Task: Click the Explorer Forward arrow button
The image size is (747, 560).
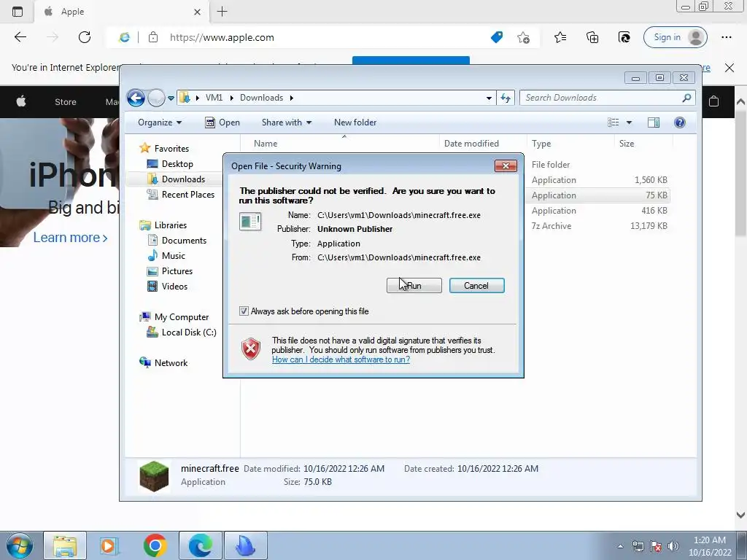Action: [156, 98]
